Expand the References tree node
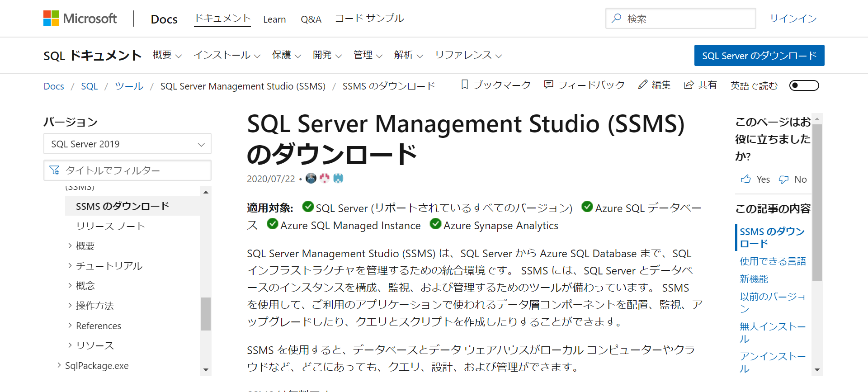Viewport: 868px width, 392px height. pos(70,325)
